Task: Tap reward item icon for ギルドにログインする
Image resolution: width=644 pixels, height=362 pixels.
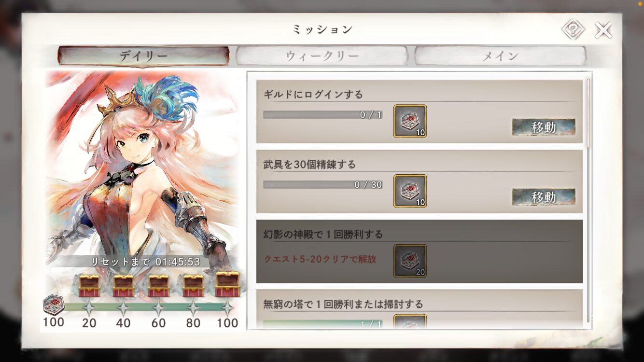Action: (410, 121)
